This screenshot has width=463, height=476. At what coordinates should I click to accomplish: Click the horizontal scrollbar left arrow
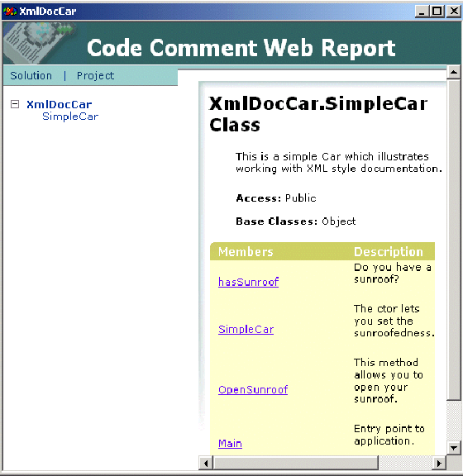[x=207, y=464]
